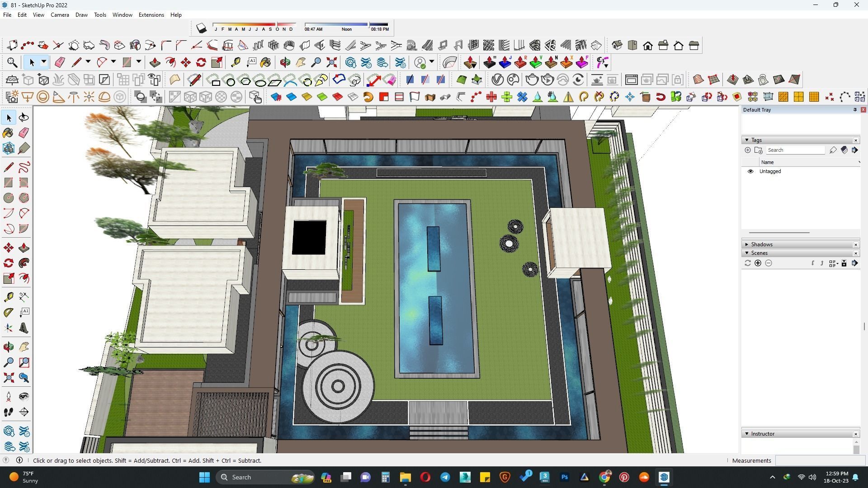Select the Pan hand tool in top toolbar
868x488 pixels.
pos(301,62)
